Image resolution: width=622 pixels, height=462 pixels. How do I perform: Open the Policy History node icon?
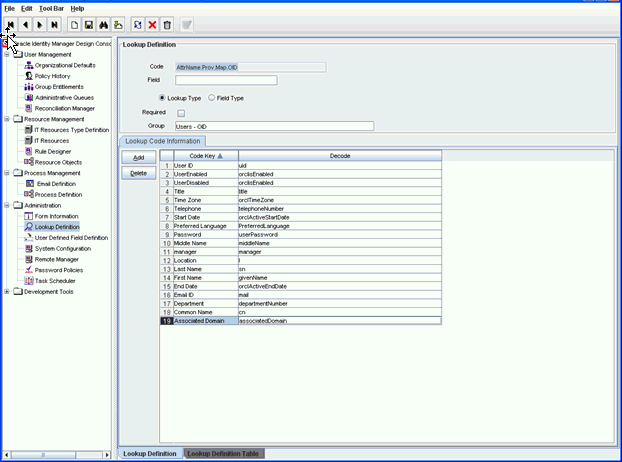(29, 76)
